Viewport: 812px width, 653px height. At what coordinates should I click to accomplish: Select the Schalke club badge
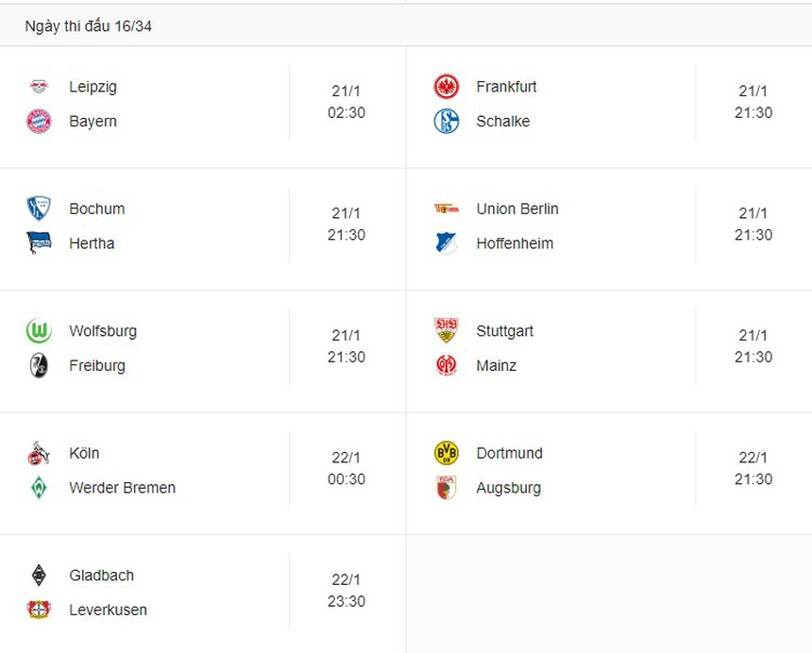pos(446,122)
